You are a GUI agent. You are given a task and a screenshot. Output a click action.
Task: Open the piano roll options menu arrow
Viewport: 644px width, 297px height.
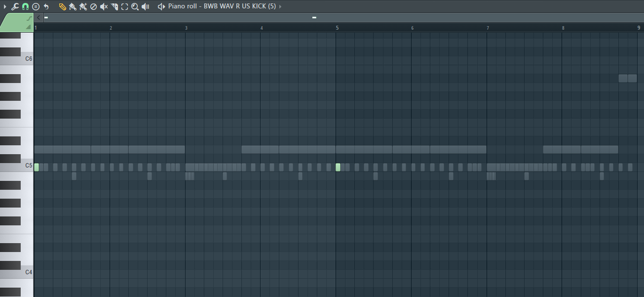(5, 6)
